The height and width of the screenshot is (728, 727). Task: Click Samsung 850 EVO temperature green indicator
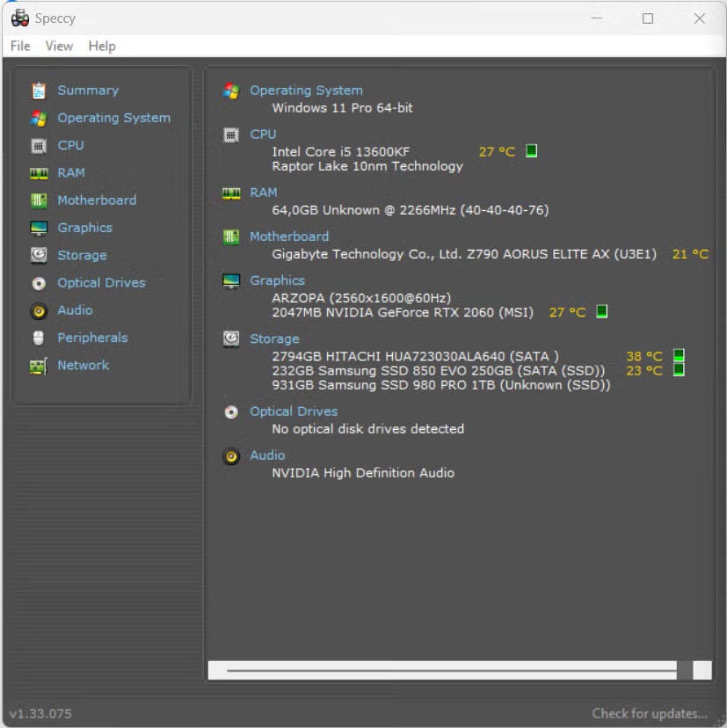coord(679,369)
